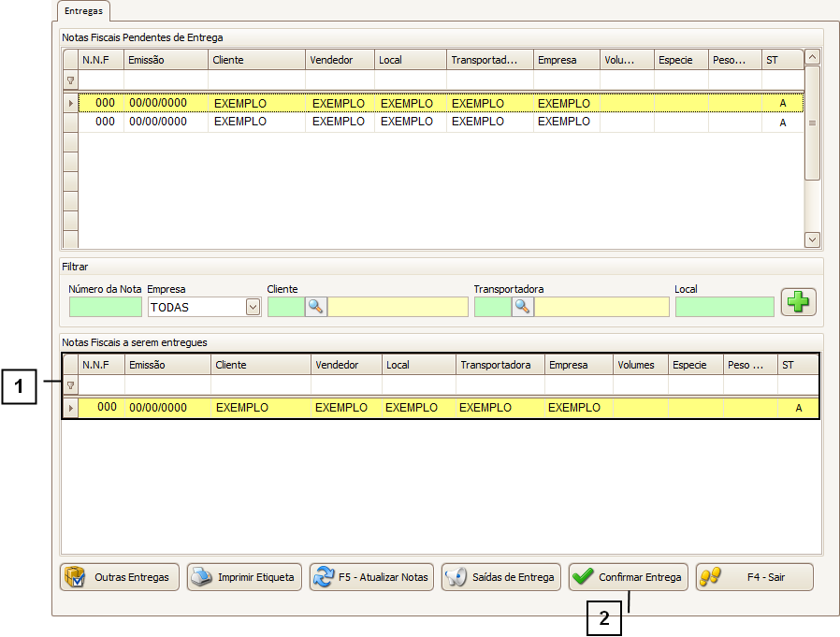The height and width of the screenshot is (637, 840).
Task: Click the green plus add-filter icon
Action: (x=799, y=302)
